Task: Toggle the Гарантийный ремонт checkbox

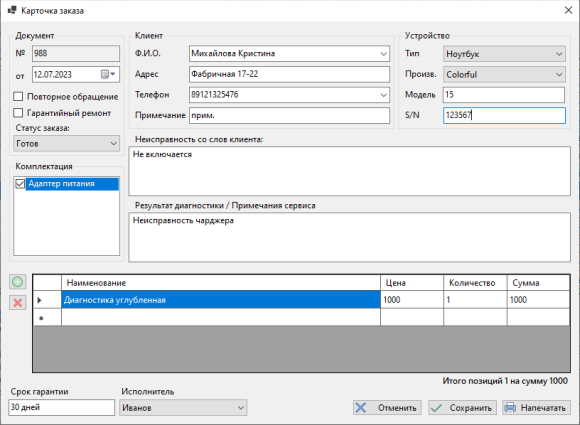Action: 18,112
